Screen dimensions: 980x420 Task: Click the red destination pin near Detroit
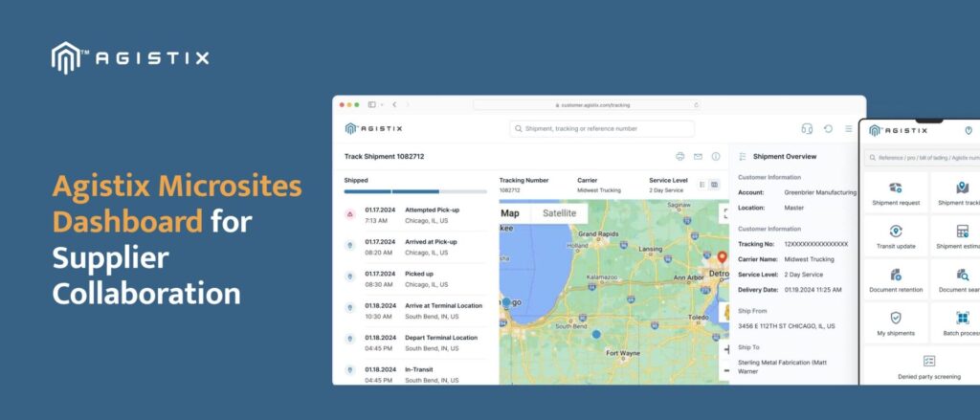722,257
